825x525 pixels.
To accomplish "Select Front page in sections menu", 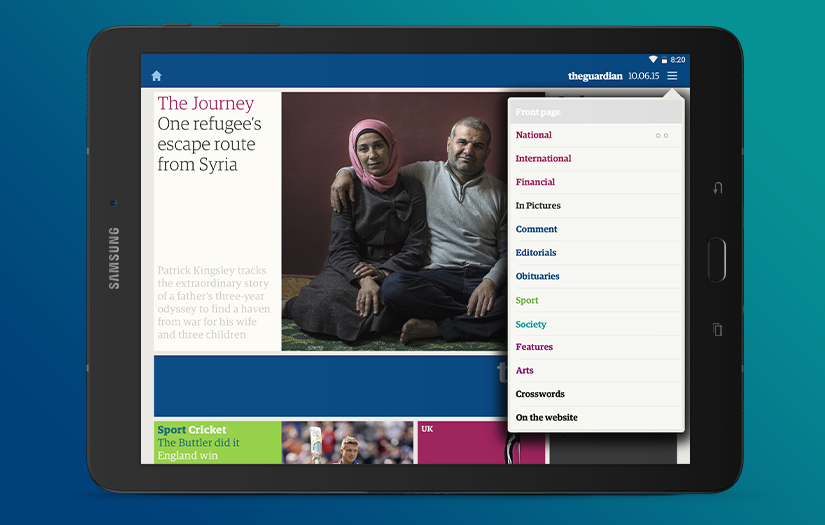I will 596,112.
